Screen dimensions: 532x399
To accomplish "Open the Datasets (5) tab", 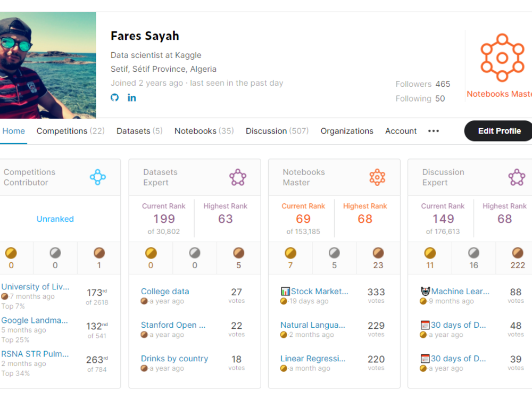I will tap(139, 131).
